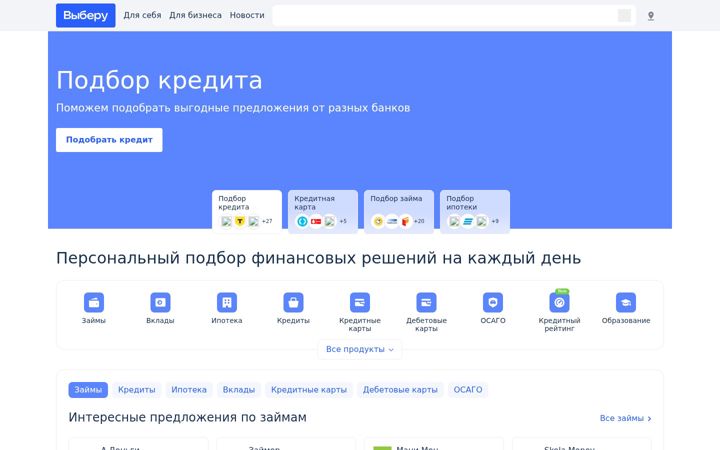Screen dimensions: 720x450
Task: Click the location pin icon in header
Action: point(651,16)
